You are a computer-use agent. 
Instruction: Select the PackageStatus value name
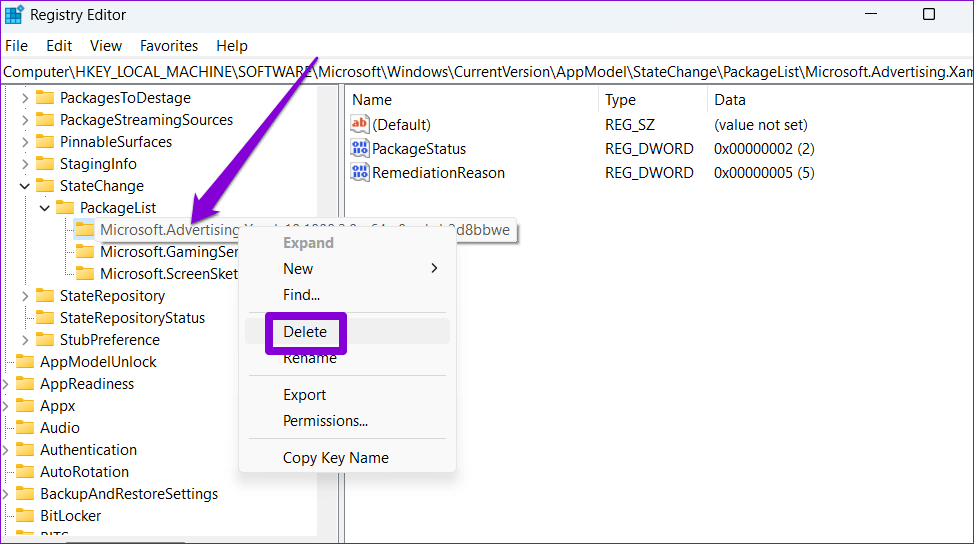[419, 149]
